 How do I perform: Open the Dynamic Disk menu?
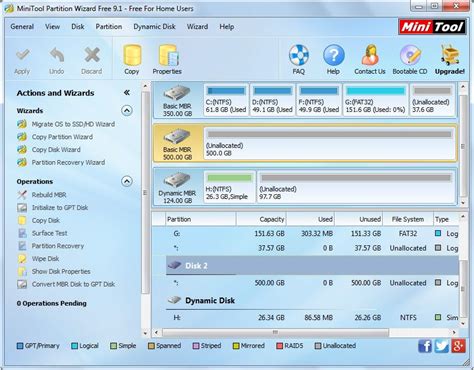tap(154, 27)
